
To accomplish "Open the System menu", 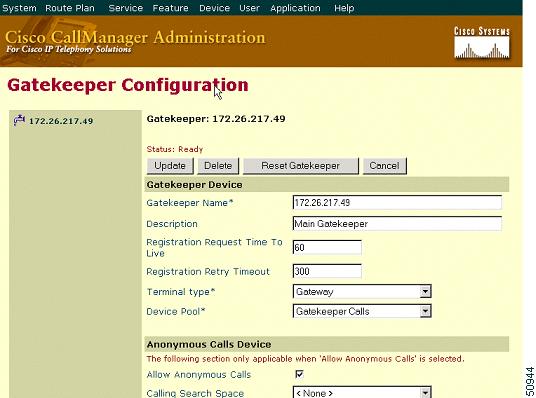I will coord(19,8).
